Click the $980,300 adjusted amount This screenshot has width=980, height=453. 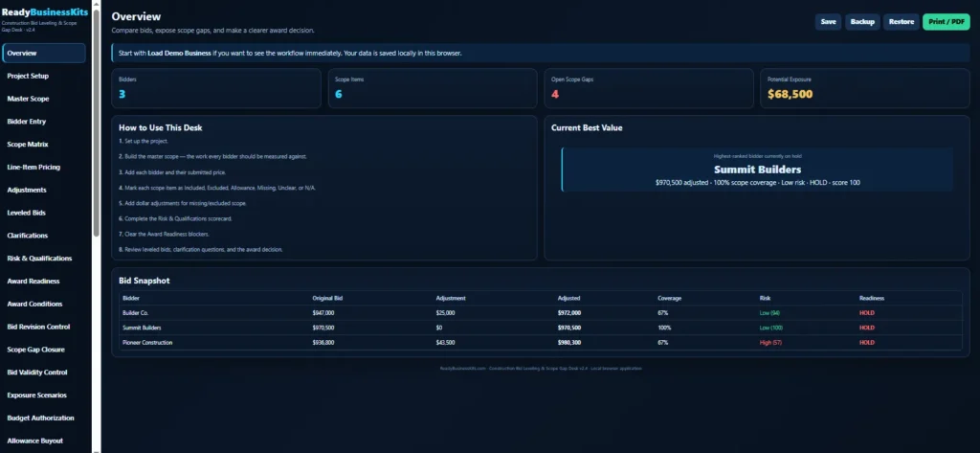569,343
